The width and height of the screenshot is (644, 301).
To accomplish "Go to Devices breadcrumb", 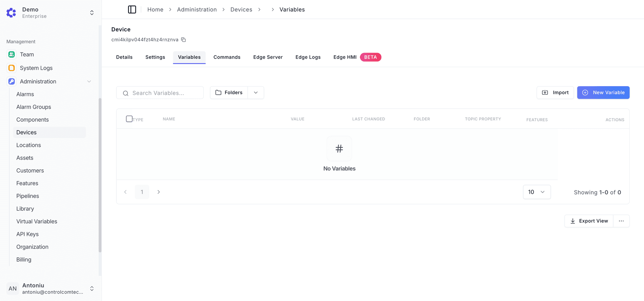I will tap(241, 9).
